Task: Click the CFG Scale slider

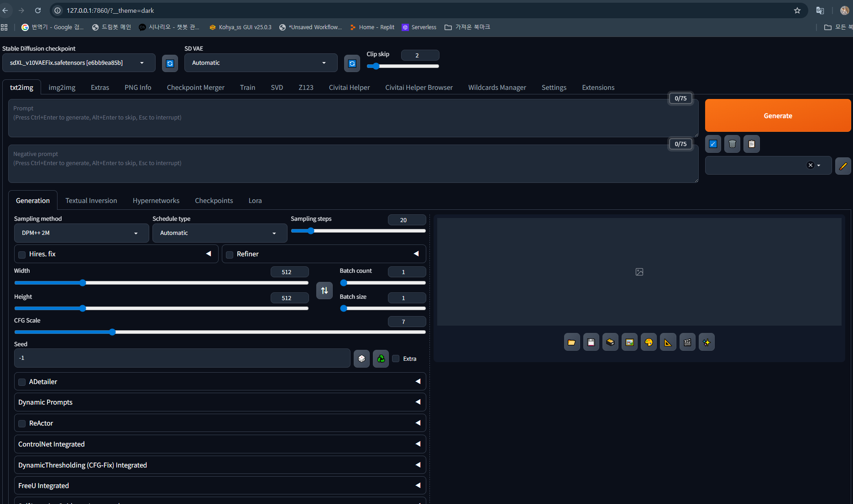Action: pyautogui.click(x=220, y=332)
